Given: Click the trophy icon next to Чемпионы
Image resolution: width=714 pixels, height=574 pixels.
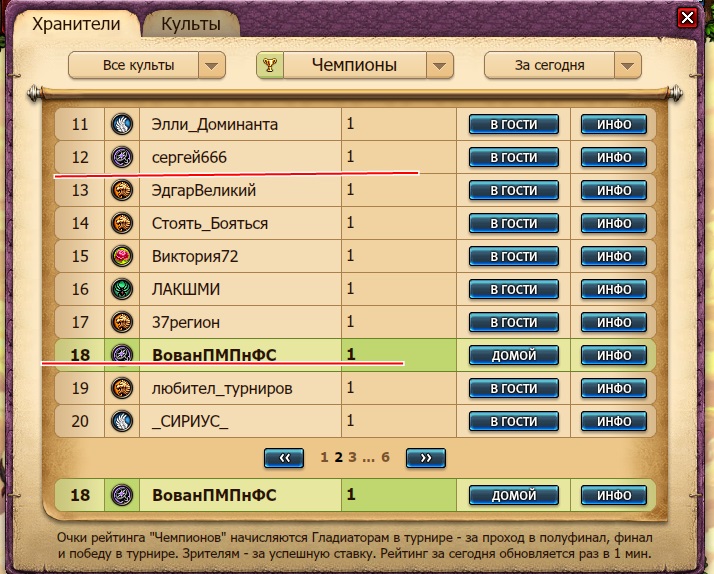Looking at the screenshot, I should click(x=270, y=65).
